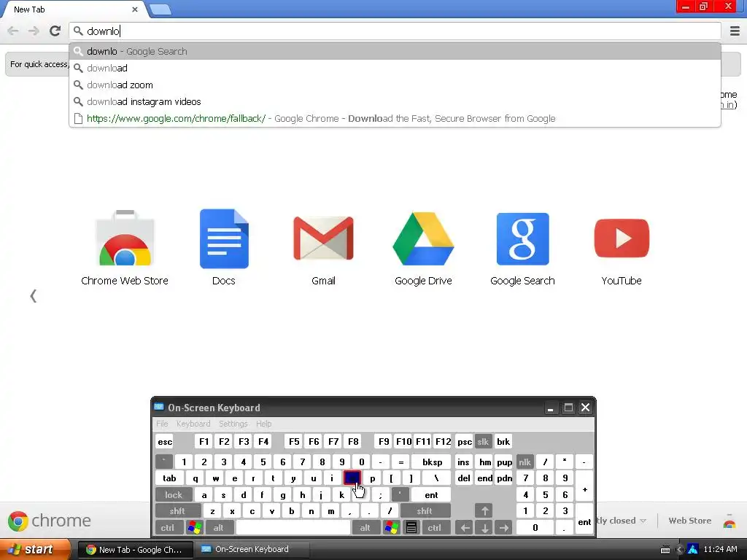This screenshot has width=747, height=560.
Task: Select the 'download' suggestion
Action: pyautogui.click(x=395, y=68)
